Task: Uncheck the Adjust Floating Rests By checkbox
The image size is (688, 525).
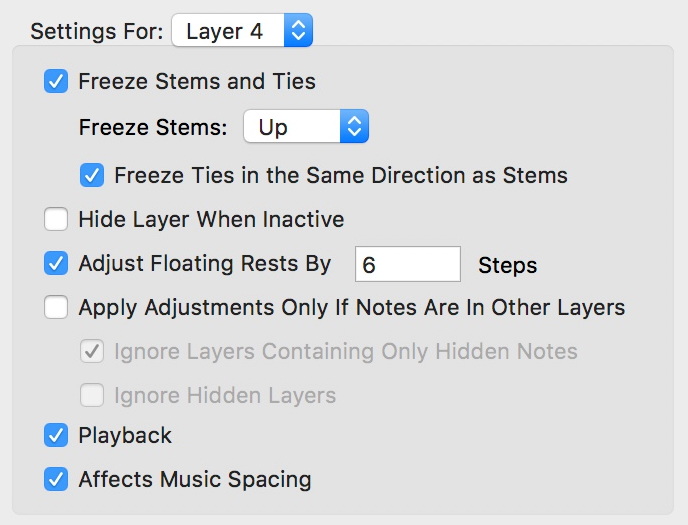Action: (x=56, y=264)
